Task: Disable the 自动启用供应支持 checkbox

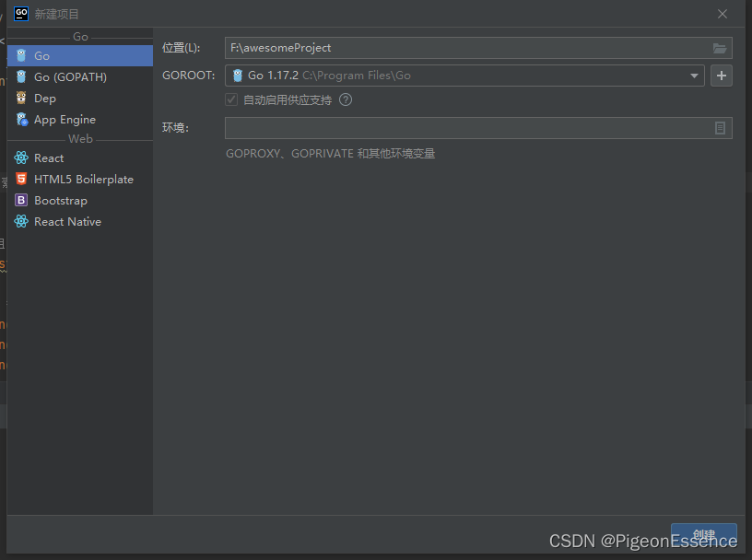Action: pos(230,100)
